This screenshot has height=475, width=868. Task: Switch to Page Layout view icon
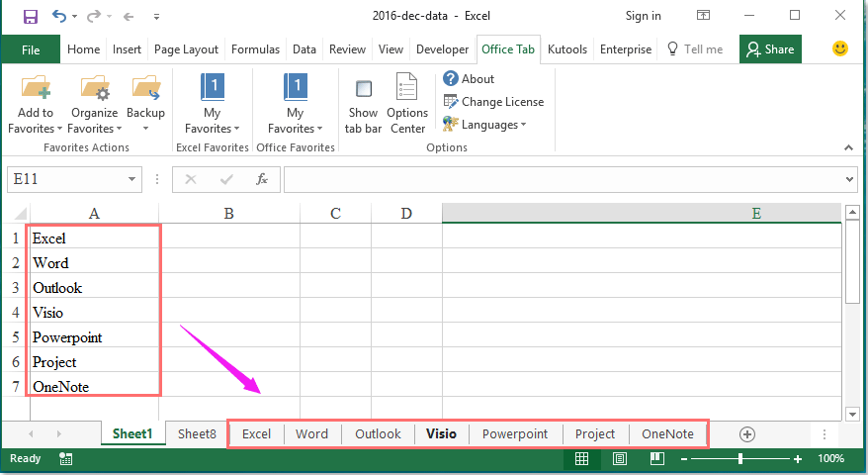[x=620, y=459]
